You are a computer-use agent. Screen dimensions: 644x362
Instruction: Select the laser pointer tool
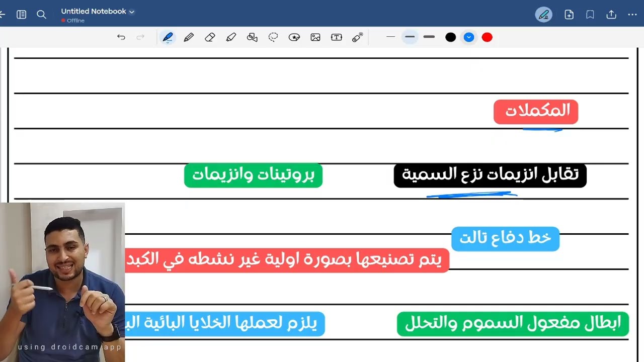(358, 37)
